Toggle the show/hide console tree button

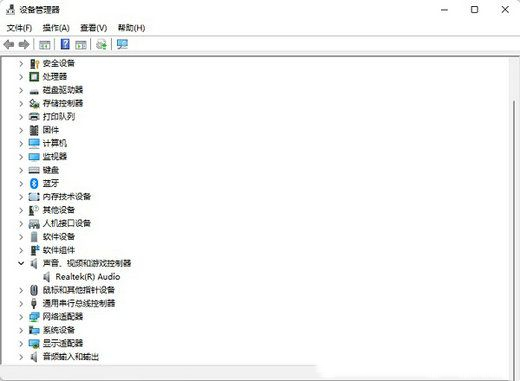tap(45, 45)
